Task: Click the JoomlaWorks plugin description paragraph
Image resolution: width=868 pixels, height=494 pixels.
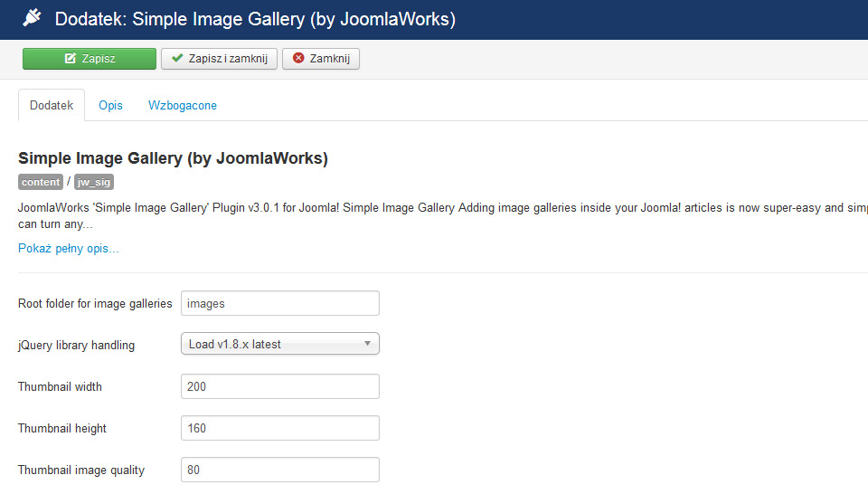Action: 443,216
